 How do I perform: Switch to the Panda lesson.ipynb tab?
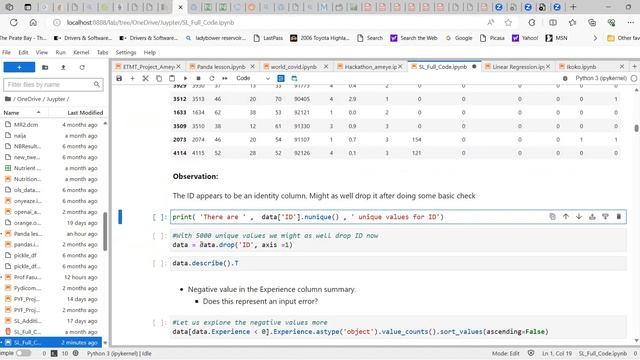[x=221, y=67]
